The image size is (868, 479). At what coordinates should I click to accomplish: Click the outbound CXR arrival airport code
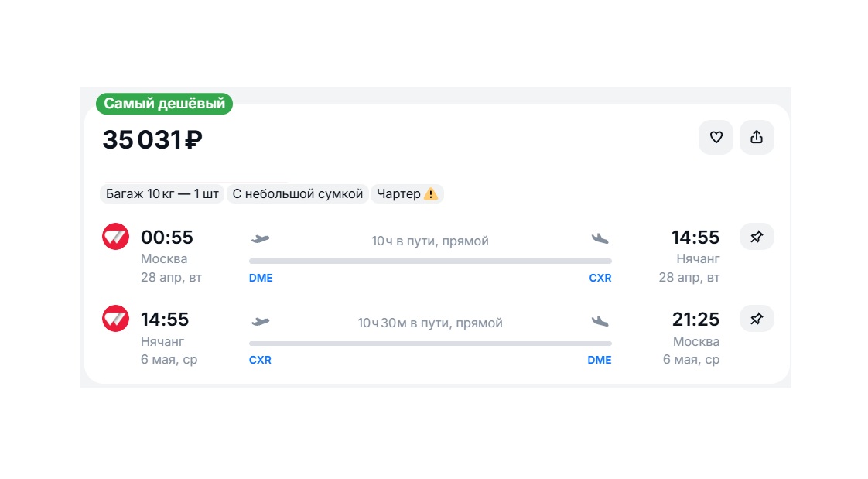(x=600, y=278)
